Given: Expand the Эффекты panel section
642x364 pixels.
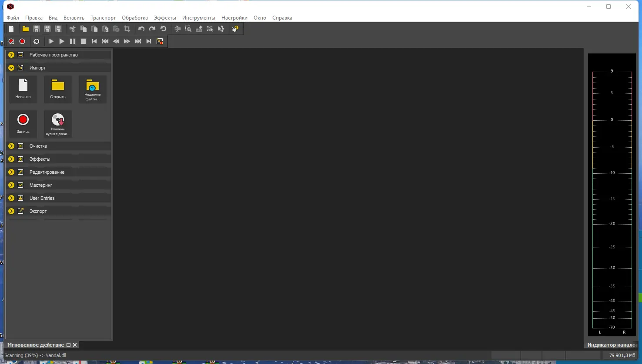Looking at the screenshot, I should [11, 159].
